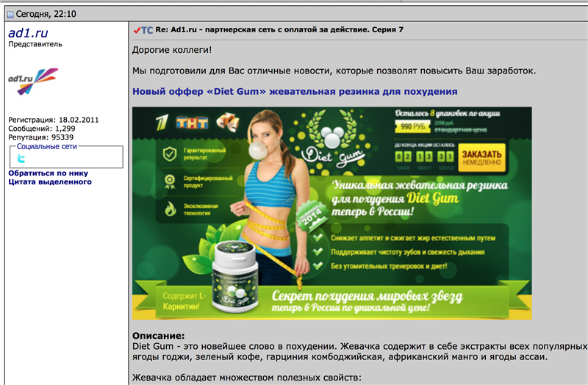Image resolution: width=588 pixels, height=385 pixels.
Task: Click the text Сообщений: 1,299
Action: (x=42, y=129)
